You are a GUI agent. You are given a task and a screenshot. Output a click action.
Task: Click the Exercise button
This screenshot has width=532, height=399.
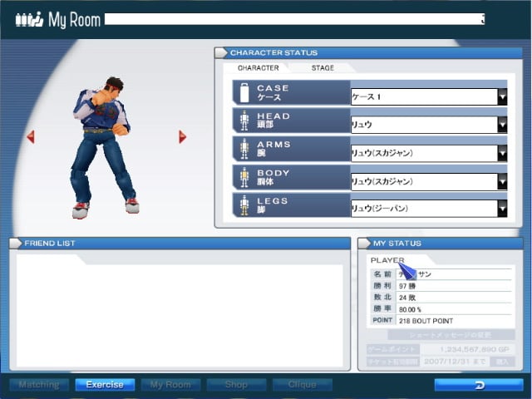105,385
